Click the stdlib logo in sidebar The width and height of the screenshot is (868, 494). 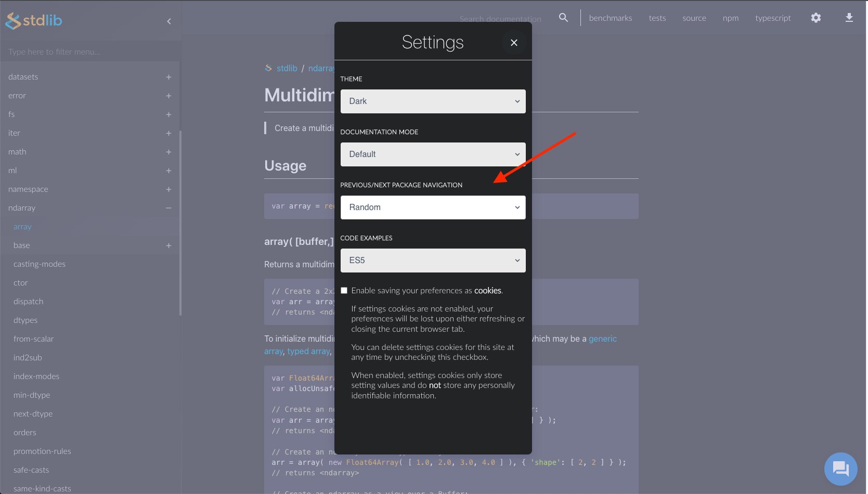pyautogui.click(x=34, y=20)
